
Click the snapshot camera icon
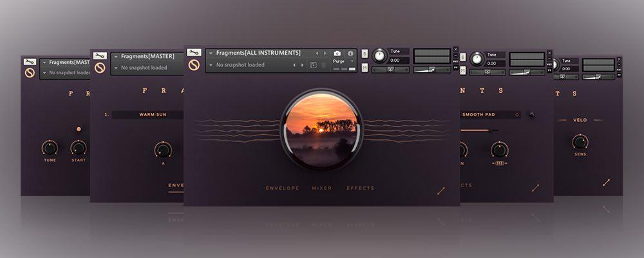pyautogui.click(x=337, y=53)
